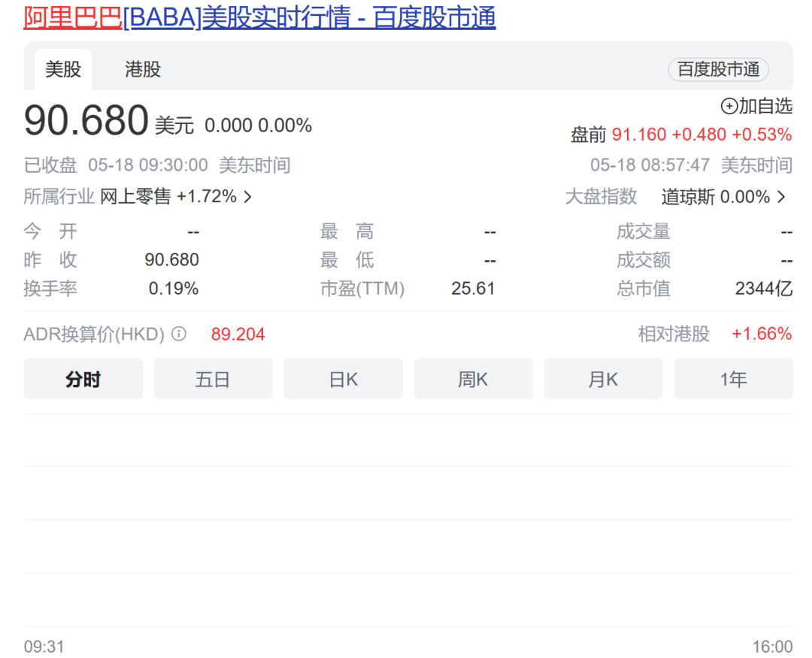Click the 05-18 09:30:00 close timestamp
Screen dimensions: 812x658
148,165
